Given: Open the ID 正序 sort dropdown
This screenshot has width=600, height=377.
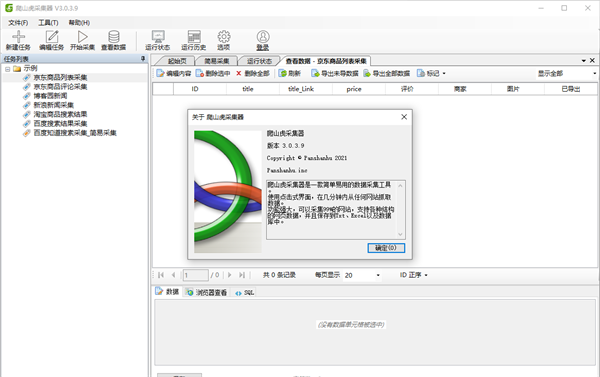Looking at the screenshot, I should pos(413,275).
